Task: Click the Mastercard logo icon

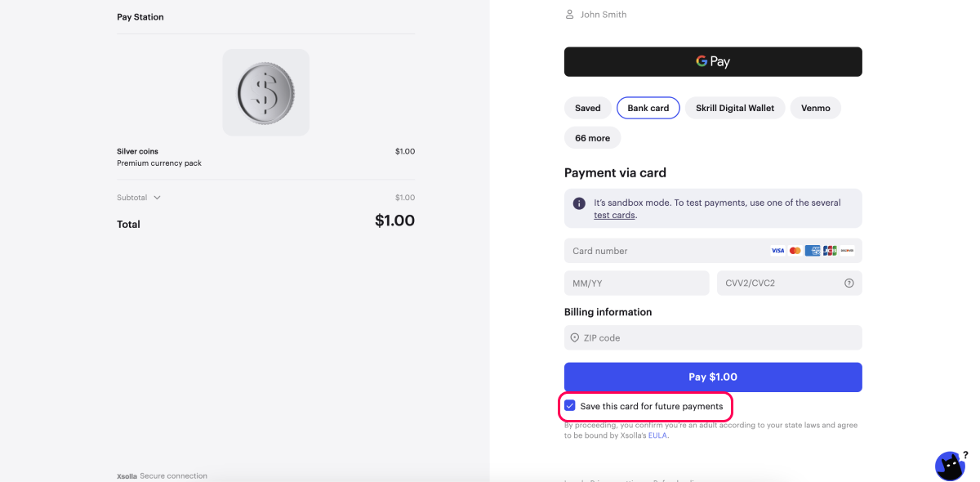Action: 795,251
